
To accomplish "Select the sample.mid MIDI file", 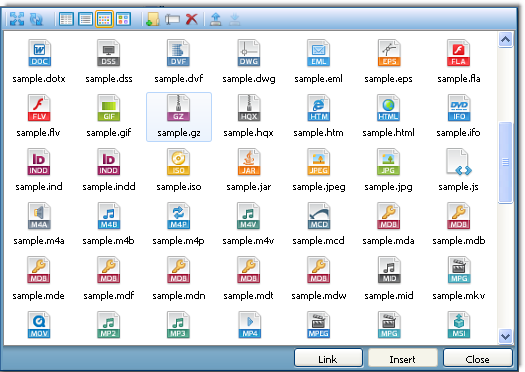I will 388,279.
